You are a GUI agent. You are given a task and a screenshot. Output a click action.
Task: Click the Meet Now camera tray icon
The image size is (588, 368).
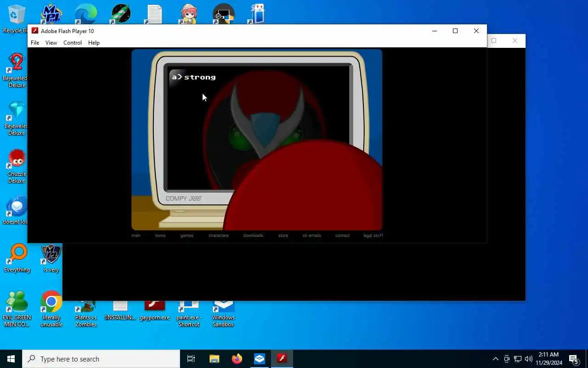click(507, 359)
